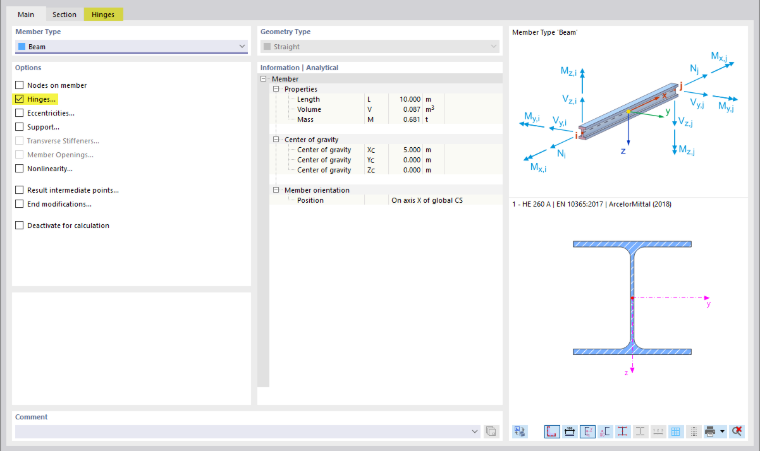Click the HE 260 A section title text
The height and width of the screenshot is (451, 760).
(x=592, y=204)
